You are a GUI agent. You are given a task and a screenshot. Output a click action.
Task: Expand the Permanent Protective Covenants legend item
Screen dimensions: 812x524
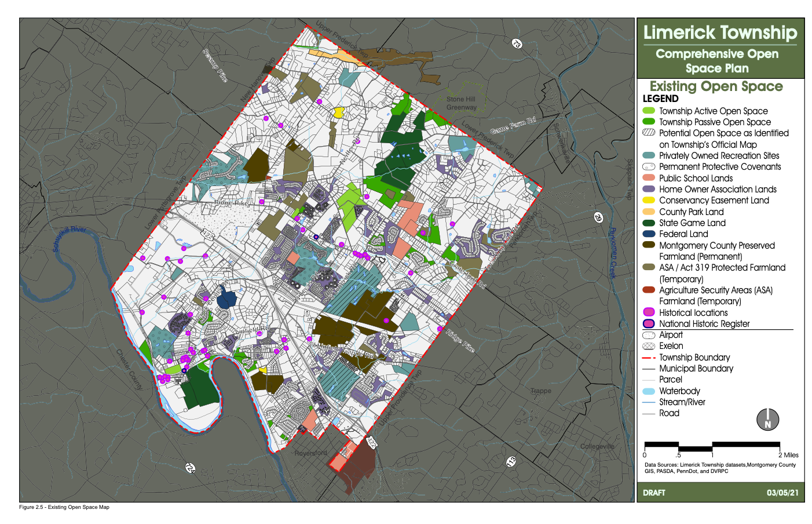(649, 167)
